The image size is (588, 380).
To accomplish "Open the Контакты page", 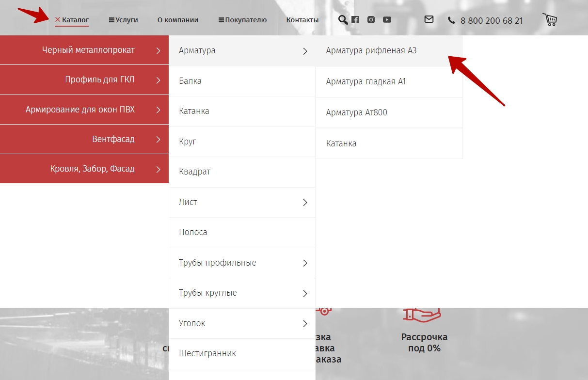I will tap(302, 20).
